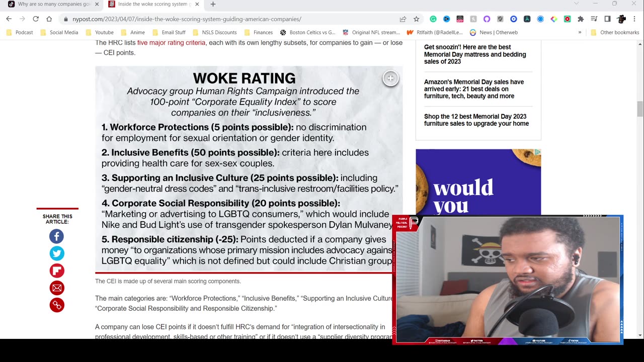Open the NSLS Discounts bookmarks folder
Screen dimensions: 644x362
click(x=215, y=32)
